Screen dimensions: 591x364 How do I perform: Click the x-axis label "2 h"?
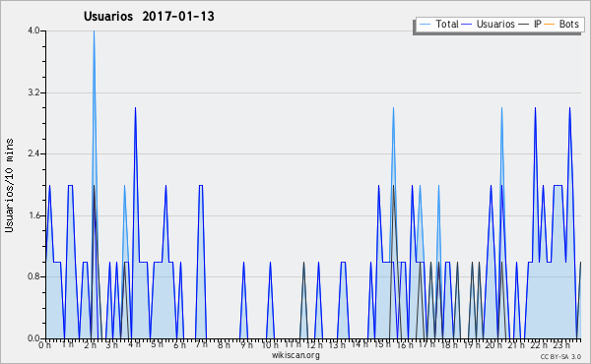click(90, 345)
